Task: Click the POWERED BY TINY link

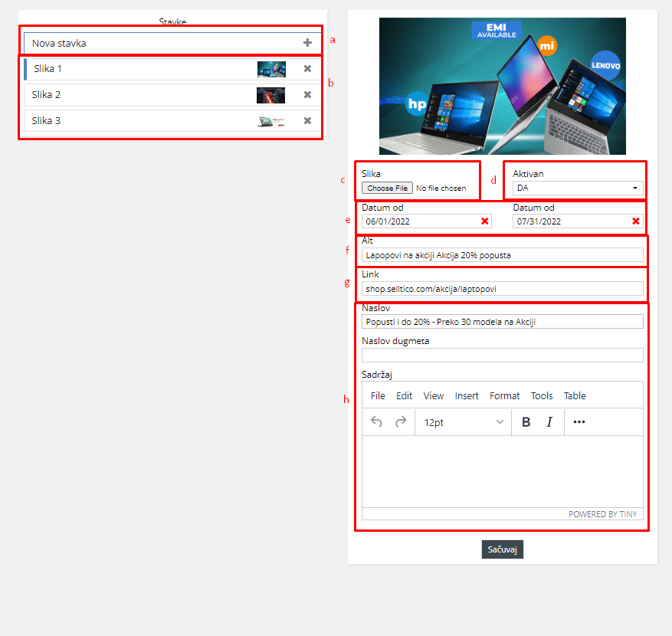Action: [602, 514]
